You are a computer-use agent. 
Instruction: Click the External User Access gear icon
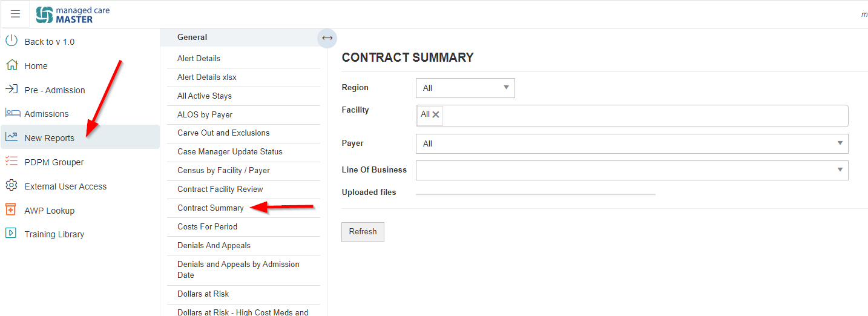pyautogui.click(x=12, y=185)
